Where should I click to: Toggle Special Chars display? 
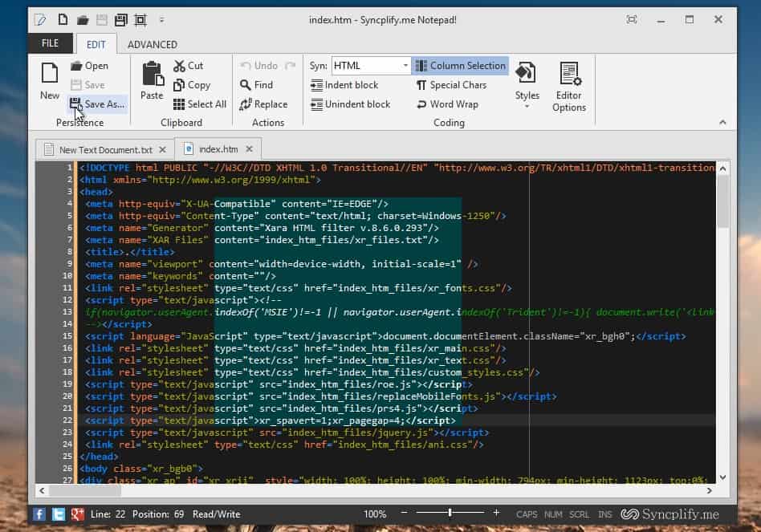[451, 85]
